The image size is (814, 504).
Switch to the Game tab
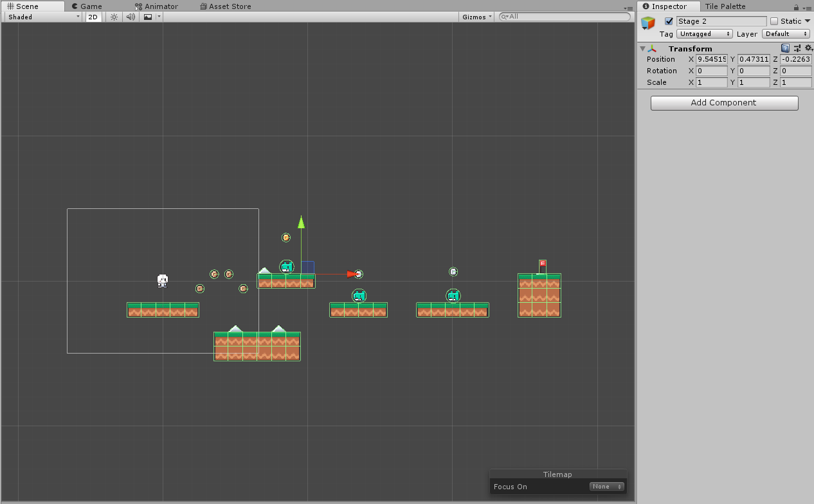click(x=87, y=6)
